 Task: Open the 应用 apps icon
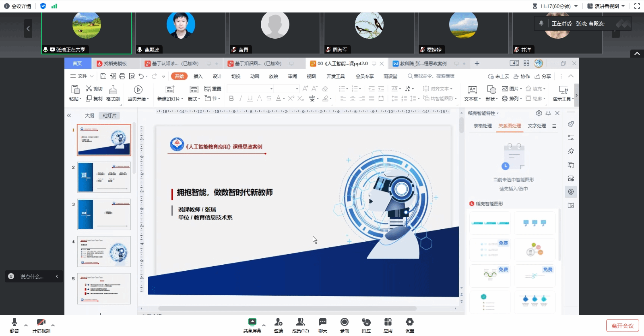388,322
